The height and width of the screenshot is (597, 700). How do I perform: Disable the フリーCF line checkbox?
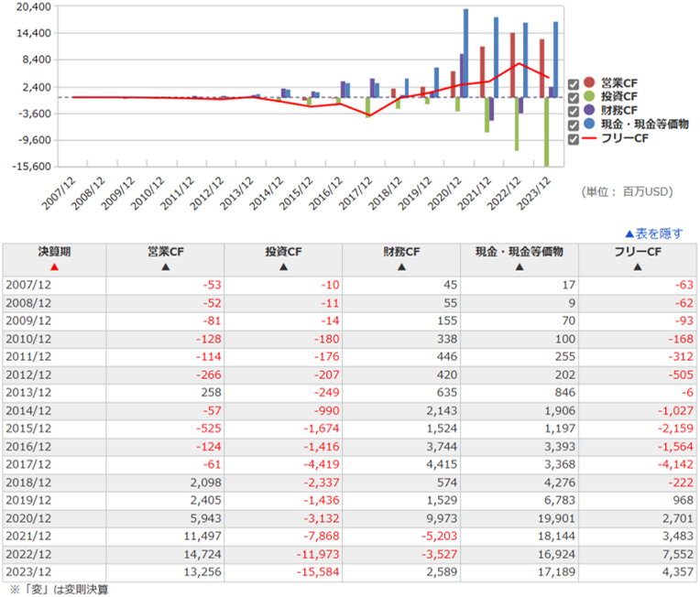coord(574,139)
